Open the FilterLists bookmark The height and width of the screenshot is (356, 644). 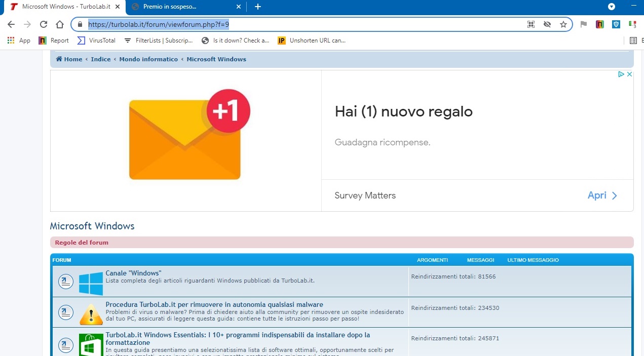click(158, 41)
